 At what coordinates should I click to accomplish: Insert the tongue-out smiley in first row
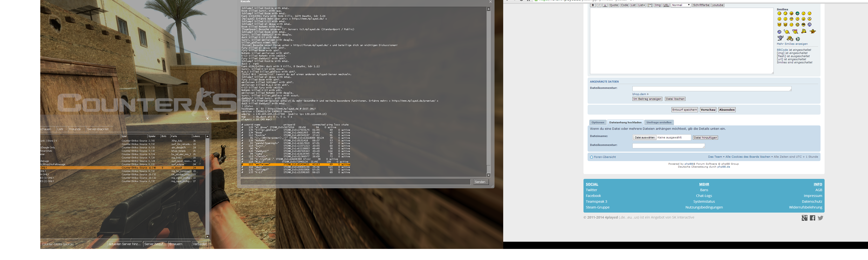792,13
